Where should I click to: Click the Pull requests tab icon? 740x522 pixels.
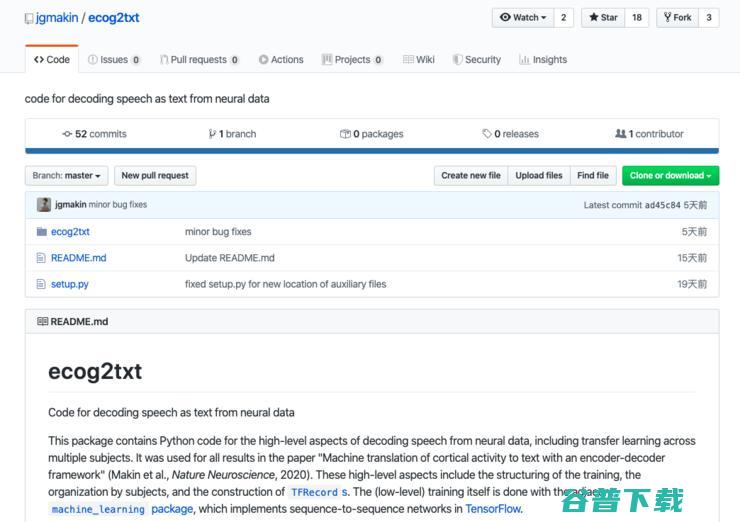coord(164,59)
